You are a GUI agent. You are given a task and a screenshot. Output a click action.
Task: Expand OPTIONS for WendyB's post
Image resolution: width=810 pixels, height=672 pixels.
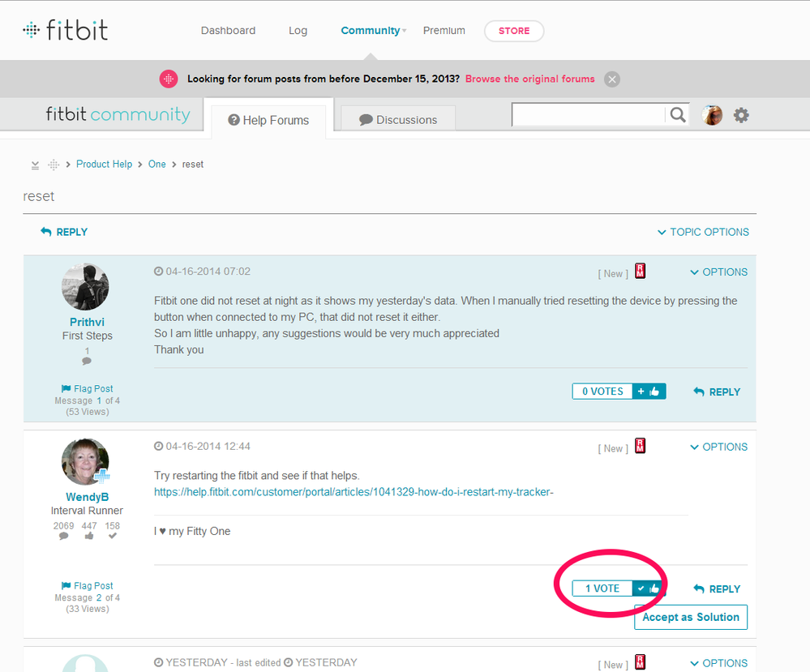(718, 447)
